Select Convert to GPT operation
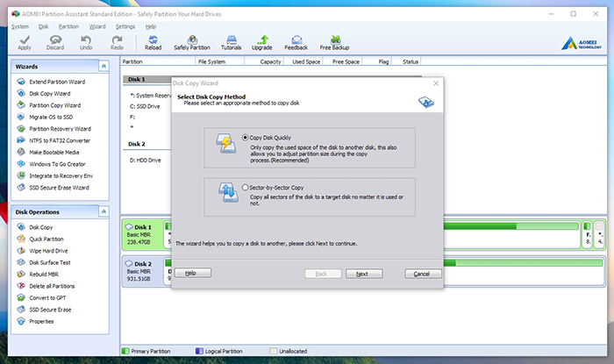This screenshot has width=614, height=364. [47, 298]
